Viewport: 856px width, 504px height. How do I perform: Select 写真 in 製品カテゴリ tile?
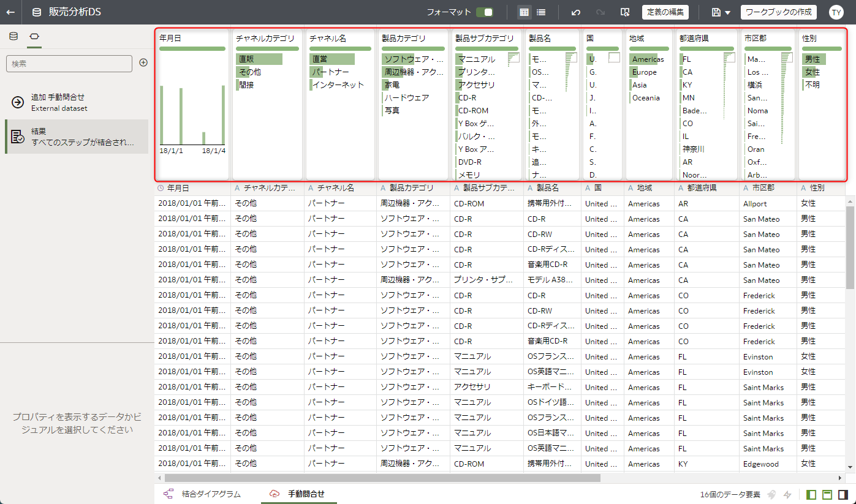click(392, 111)
